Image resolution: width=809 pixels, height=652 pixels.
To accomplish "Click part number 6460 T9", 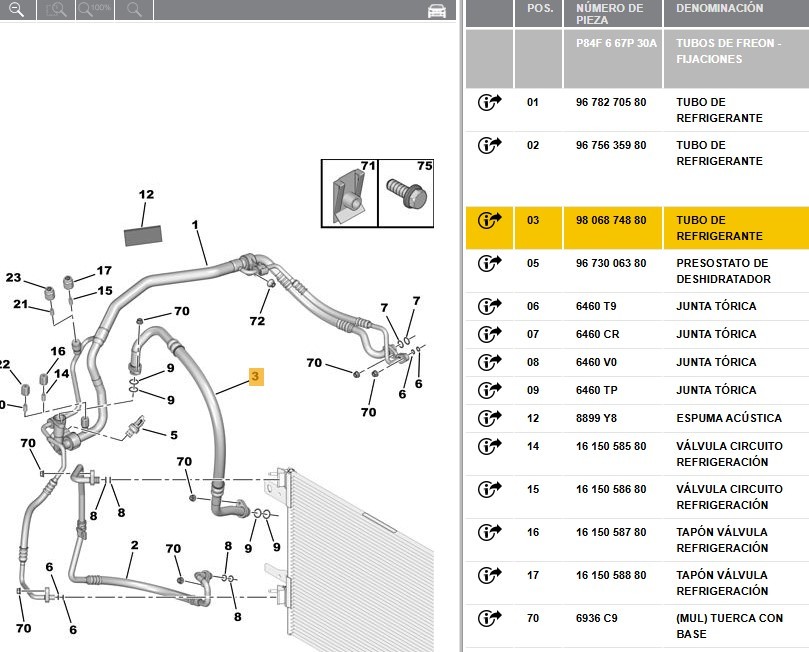I will [x=596, y=307].
